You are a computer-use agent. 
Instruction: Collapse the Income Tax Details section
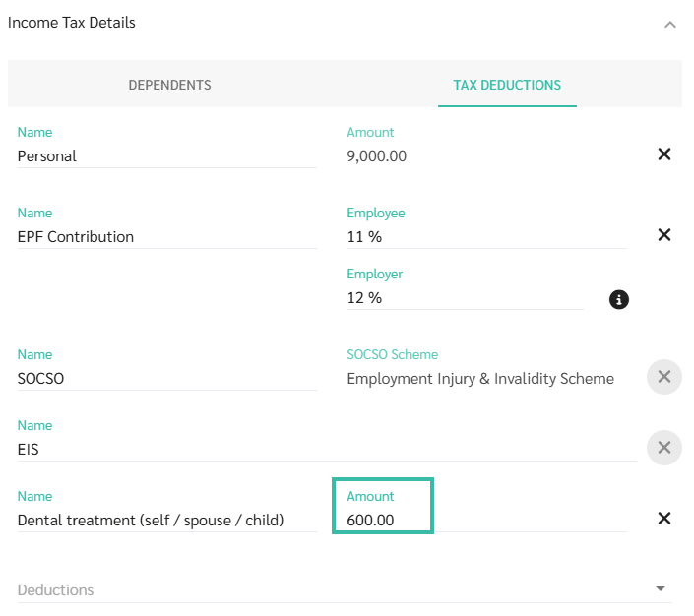[670, 24]
